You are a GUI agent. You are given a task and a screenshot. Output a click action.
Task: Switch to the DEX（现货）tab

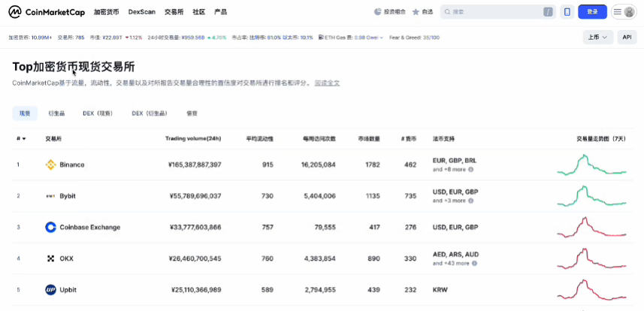click(x=98, y=113)
